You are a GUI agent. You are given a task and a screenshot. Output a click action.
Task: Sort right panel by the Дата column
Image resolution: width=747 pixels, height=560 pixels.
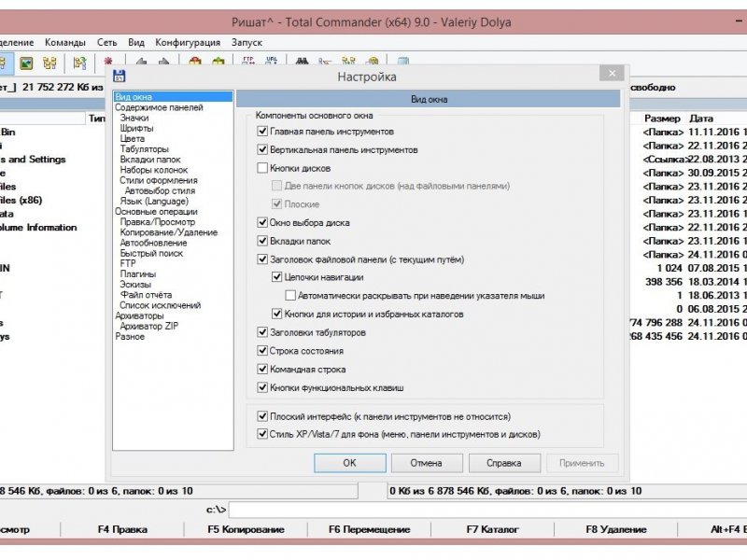(x=701, y=119)
